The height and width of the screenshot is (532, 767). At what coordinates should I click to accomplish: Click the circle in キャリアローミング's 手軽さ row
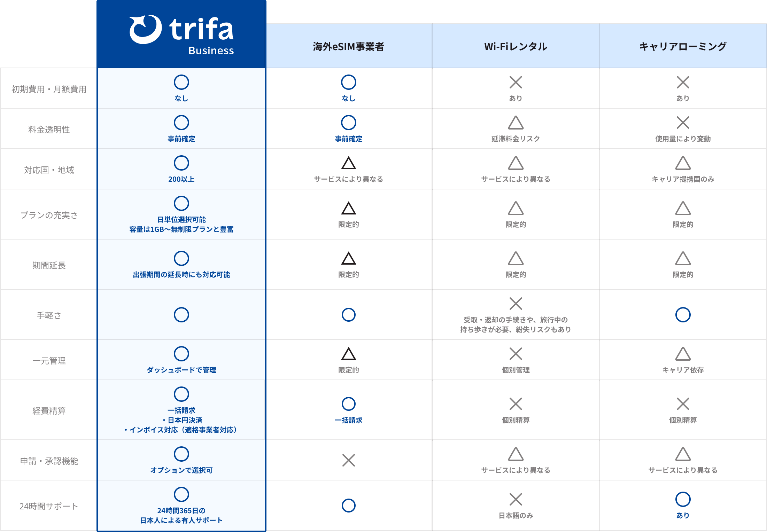coord(683,315)
